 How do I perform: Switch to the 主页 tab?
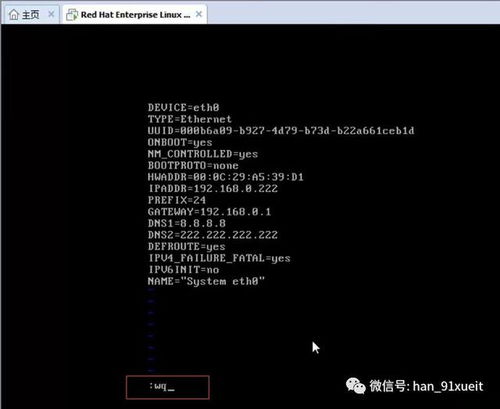click(x=31, y=14)
